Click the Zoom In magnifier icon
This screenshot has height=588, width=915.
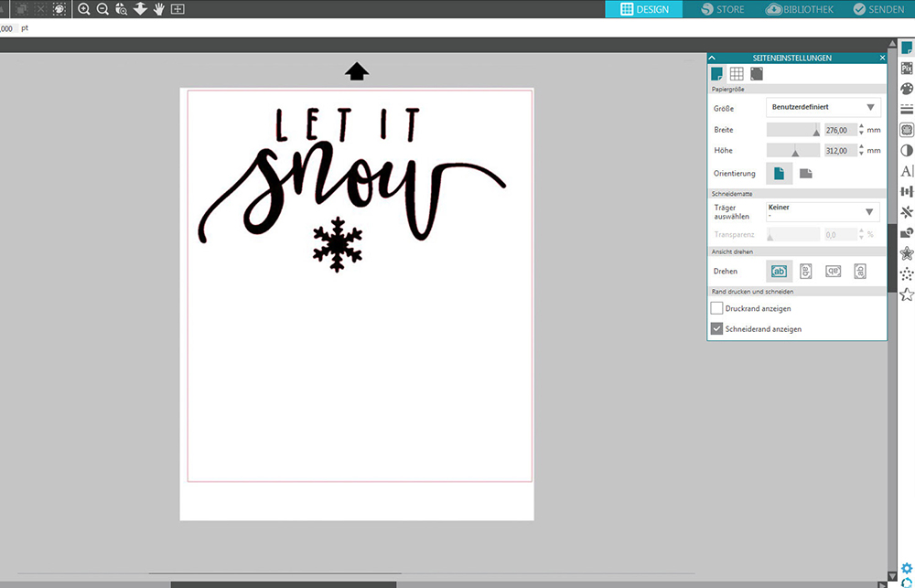[84, 9]
